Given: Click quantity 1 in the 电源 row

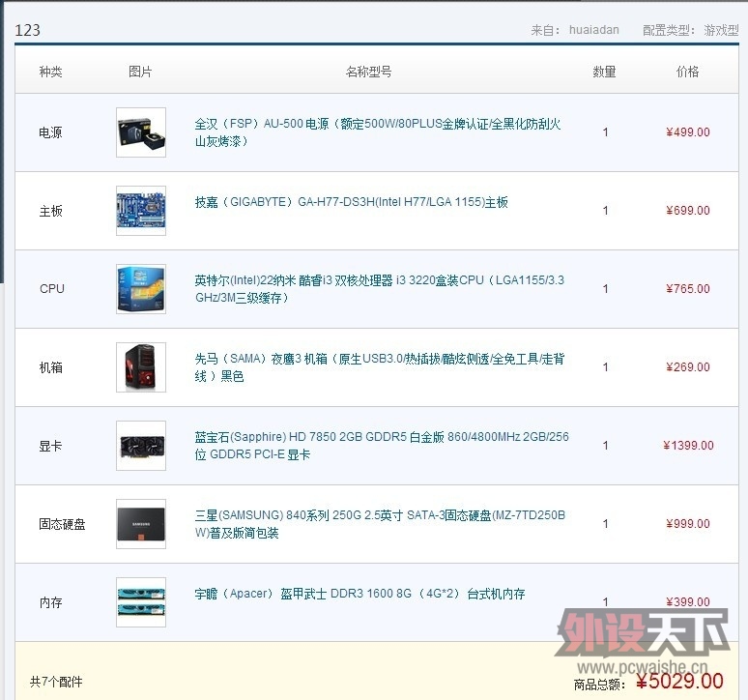Looking at the screenshot, I should point(605,132).
